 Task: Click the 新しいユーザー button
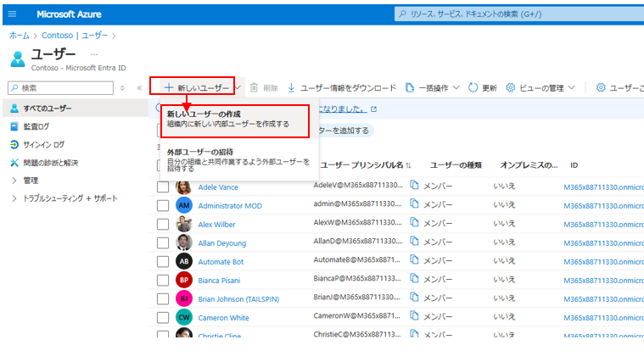tap(197, 88)
